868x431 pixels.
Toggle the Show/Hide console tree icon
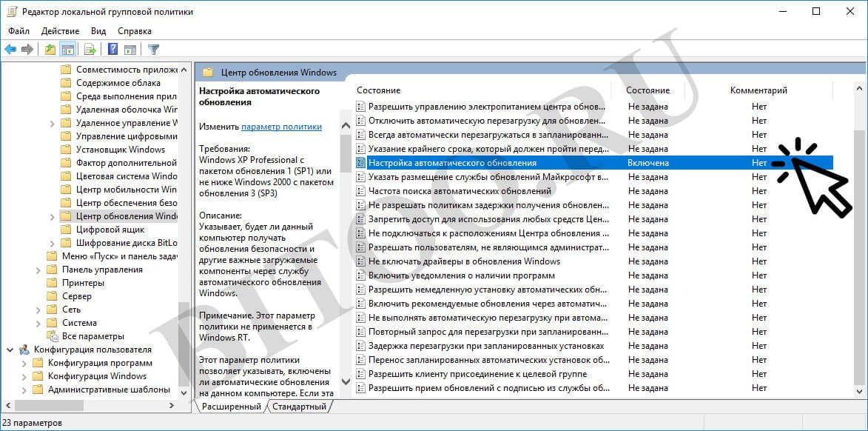tap(67, 50)
